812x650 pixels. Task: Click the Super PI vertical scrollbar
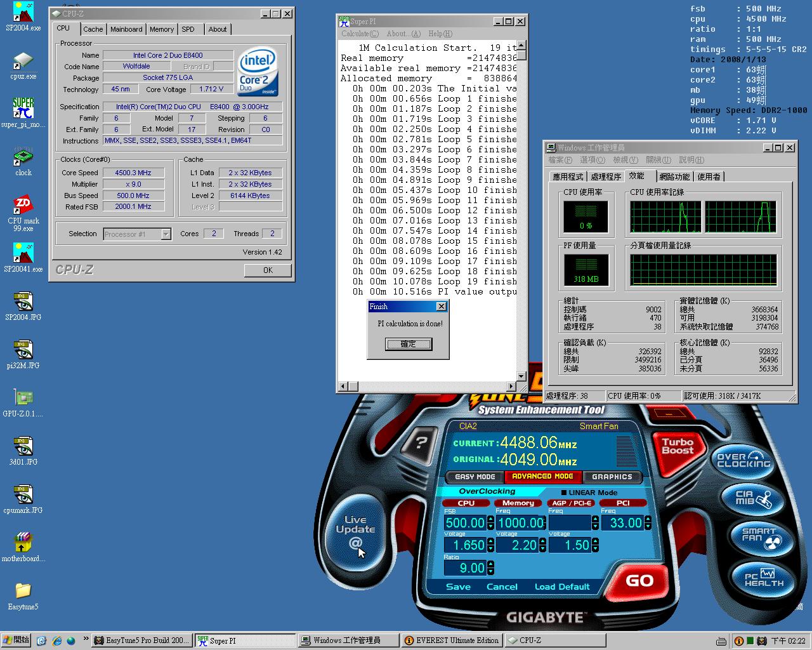coord(521,211)
